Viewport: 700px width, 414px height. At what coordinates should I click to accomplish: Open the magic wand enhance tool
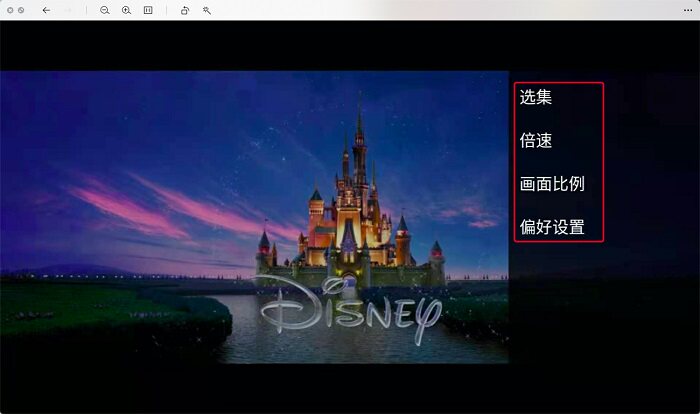(207, 10)
